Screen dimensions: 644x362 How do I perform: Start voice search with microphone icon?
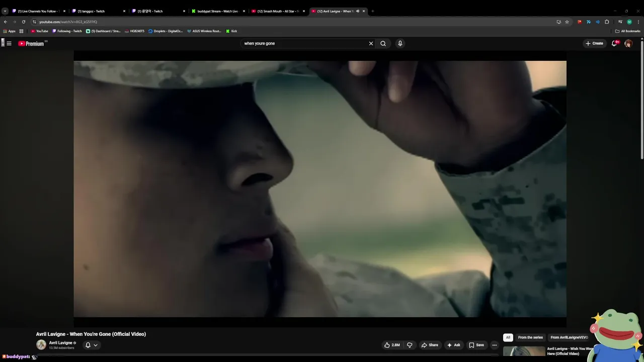pyautogui.click(x=400, y=43)
